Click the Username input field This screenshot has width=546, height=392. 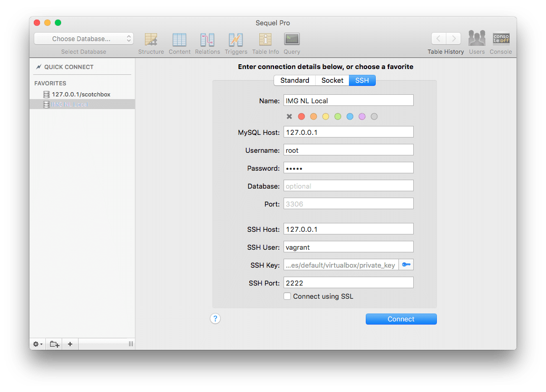pyautogui.click(x=348, y=150)
